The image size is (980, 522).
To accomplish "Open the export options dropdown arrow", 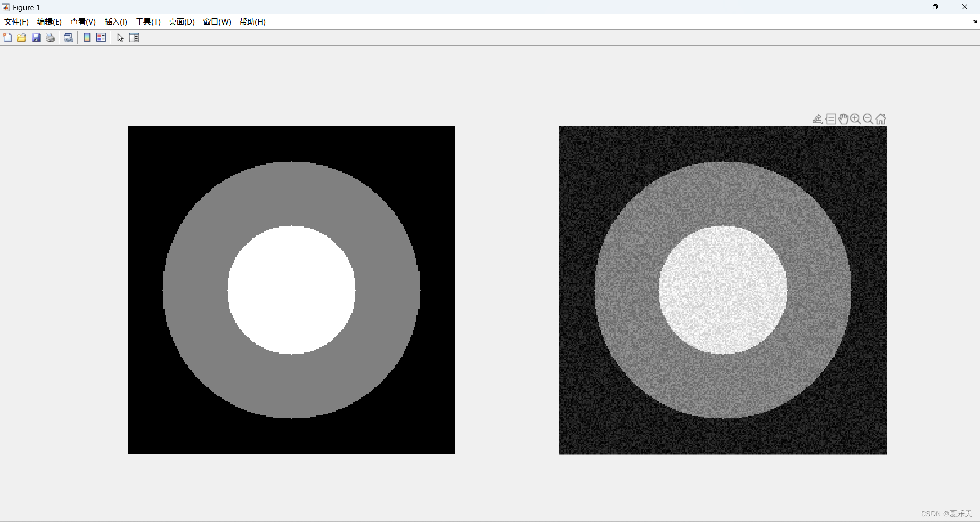I will [821, 122].
